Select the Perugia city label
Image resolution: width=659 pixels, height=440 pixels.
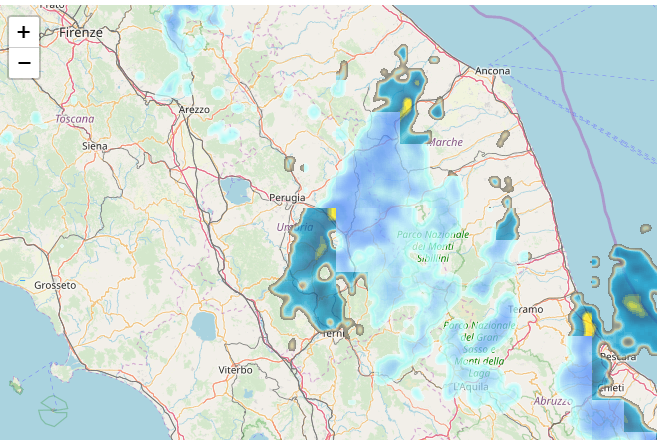(x=287, y=198)
